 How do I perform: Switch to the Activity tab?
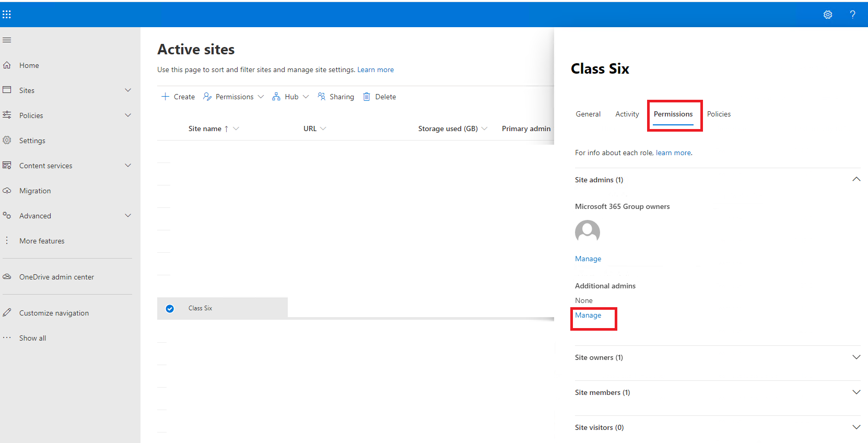[x=627, y=114]
